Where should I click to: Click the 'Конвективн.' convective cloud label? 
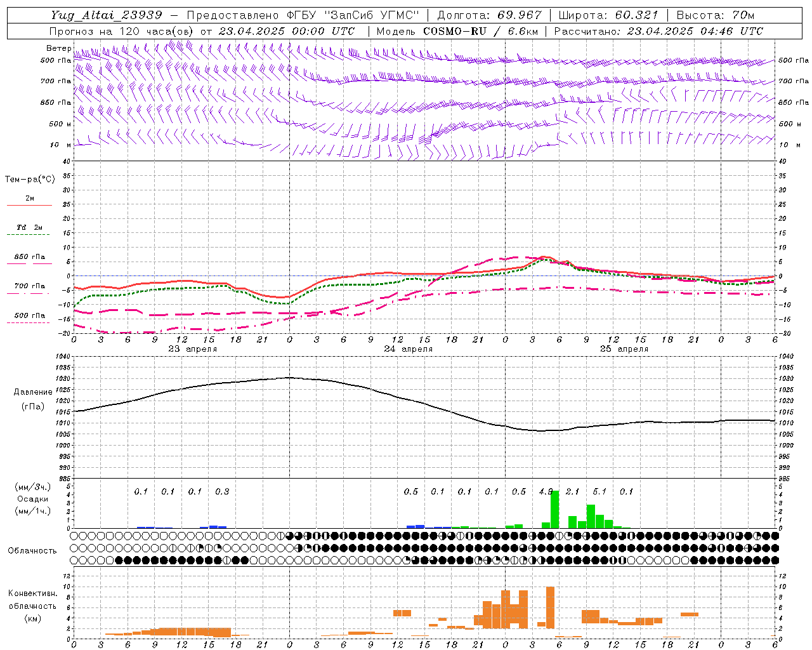click(x=32, y=594)
